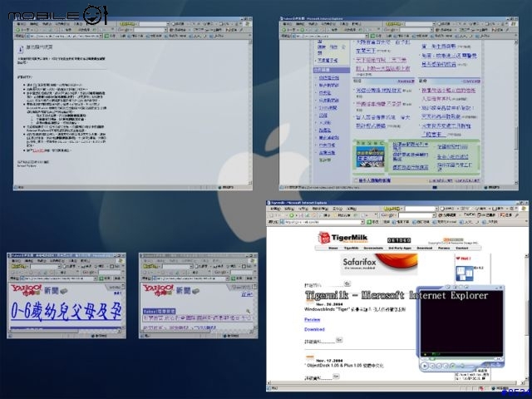The height and width of the screenshot is (399, 532).
Task: Open the Screenshots tab on TigerMilk site
Action: click(373, 248)
